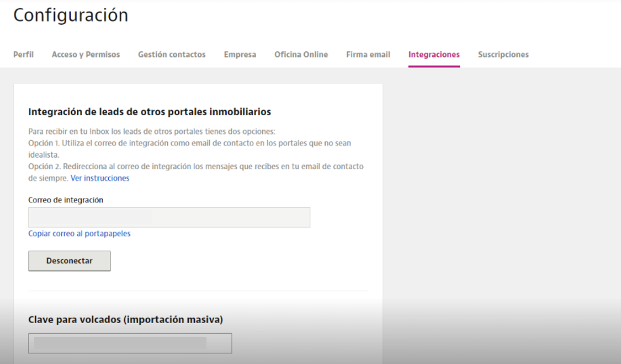The height and width of the screenshot is (364, 621).
Task: Click Copiar correo al portapapeles link
Action: click(79, 233)
